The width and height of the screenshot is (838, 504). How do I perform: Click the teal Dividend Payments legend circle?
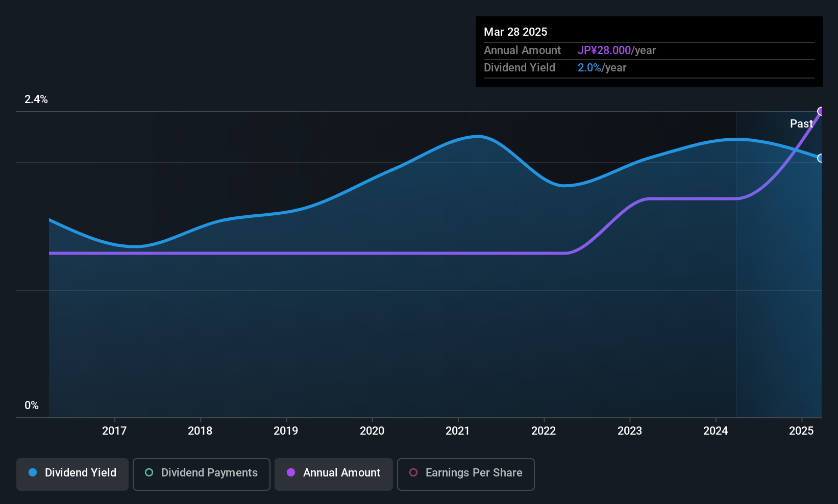click(149, 472)
